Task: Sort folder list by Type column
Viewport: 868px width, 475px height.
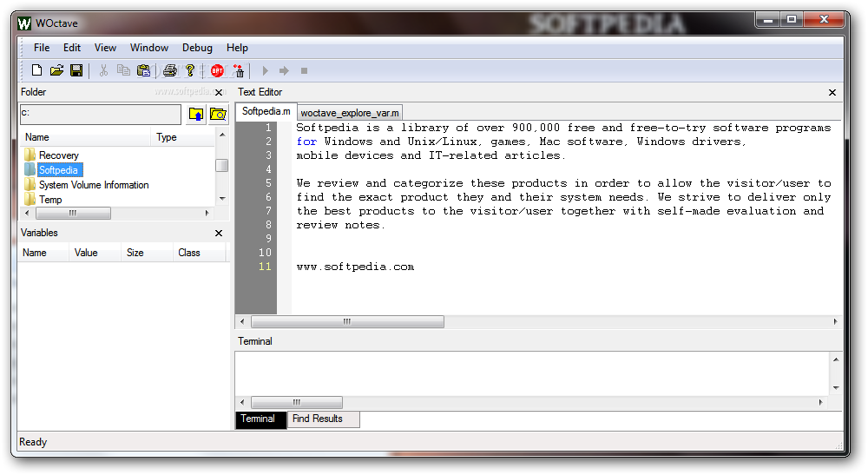Action: point(182,137)
